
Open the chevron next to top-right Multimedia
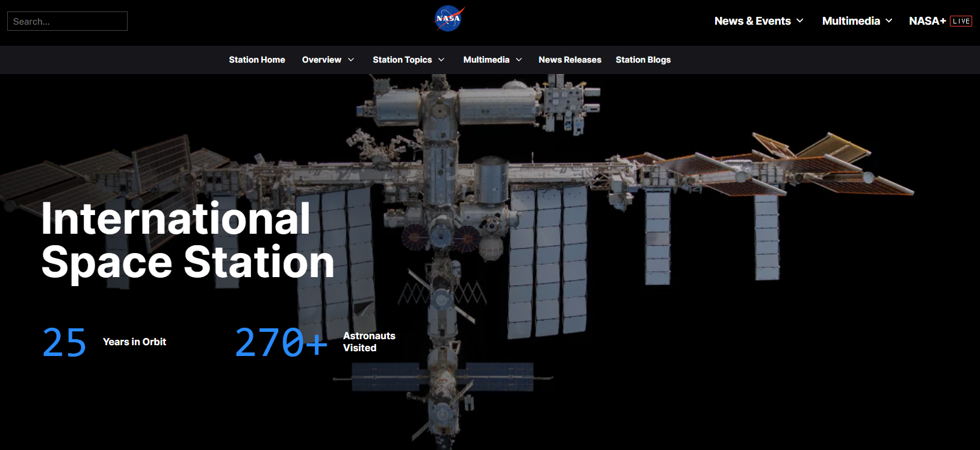[889, 20]
